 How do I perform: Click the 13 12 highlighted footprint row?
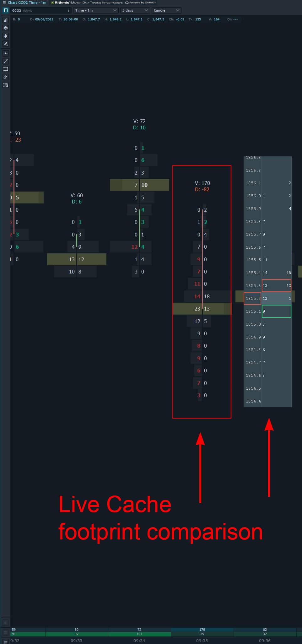77,259
